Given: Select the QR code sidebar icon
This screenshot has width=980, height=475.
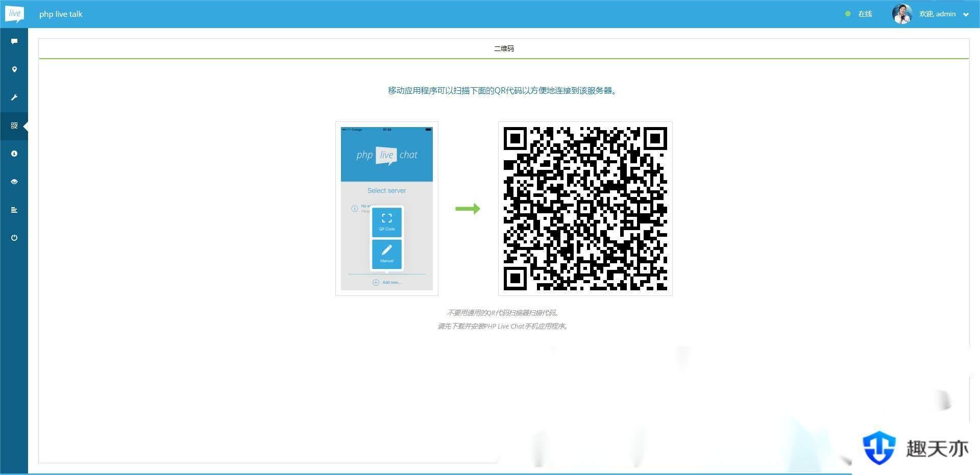Looking at the screenshot, I should point(14,126).
